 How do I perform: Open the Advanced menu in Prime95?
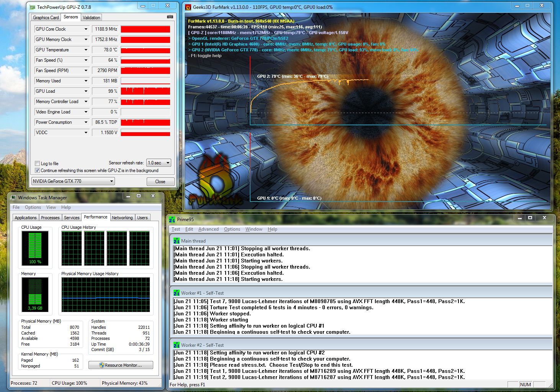coord(208,229)
